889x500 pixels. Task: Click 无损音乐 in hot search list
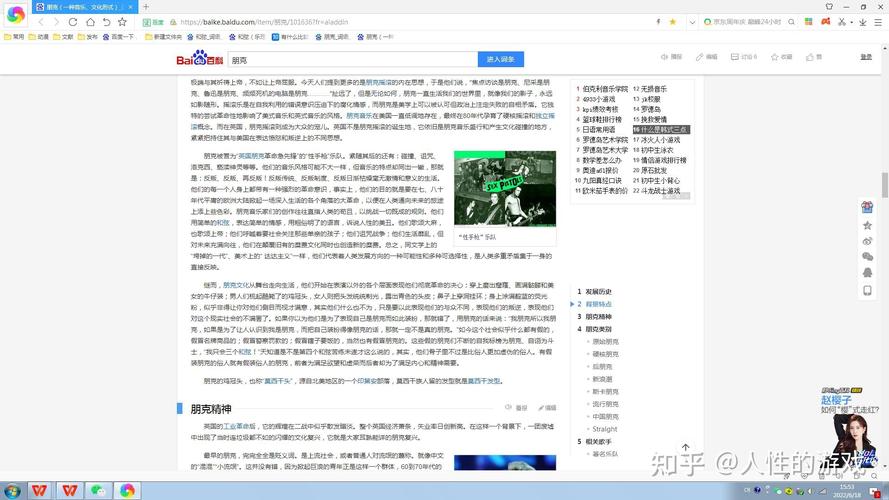point(654,89)
